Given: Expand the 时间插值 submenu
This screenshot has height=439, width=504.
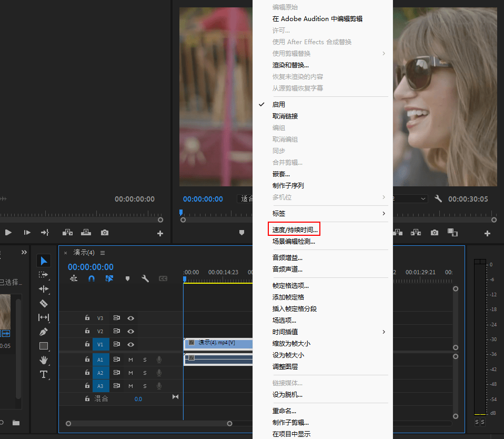Looking at the screenshot, I should click(x=384, y=332).
